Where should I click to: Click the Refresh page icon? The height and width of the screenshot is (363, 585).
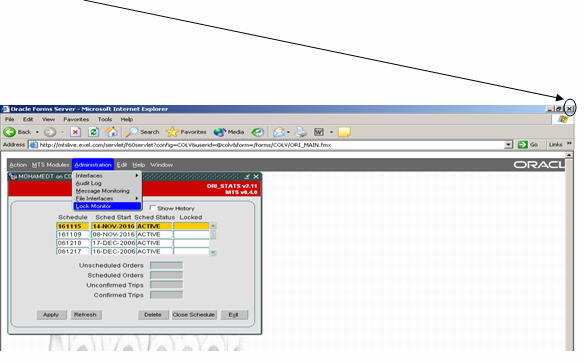click(x=93, y=132)
